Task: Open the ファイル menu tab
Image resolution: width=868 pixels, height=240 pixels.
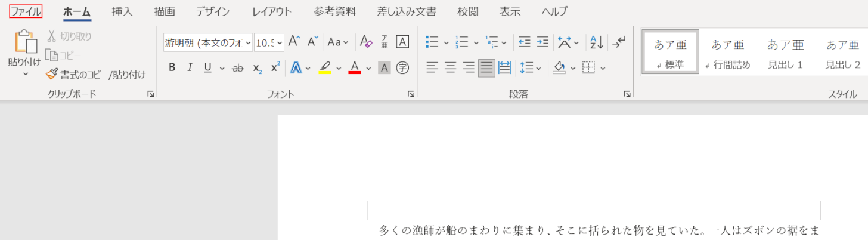Action: click(26, 11)
